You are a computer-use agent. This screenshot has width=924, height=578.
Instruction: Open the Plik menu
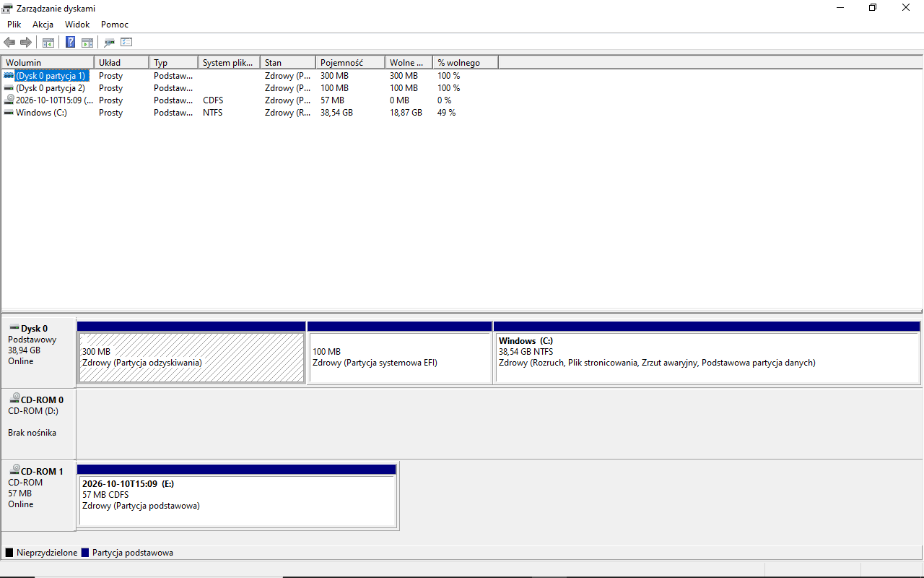[x=14, y=25]
